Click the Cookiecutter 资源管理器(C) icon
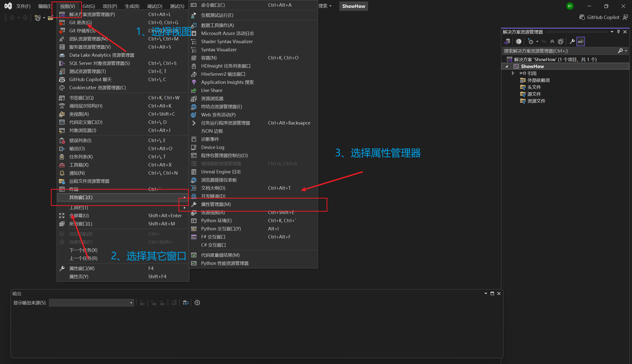This screenshot has height=364, width=632. [x=62, y=88]
